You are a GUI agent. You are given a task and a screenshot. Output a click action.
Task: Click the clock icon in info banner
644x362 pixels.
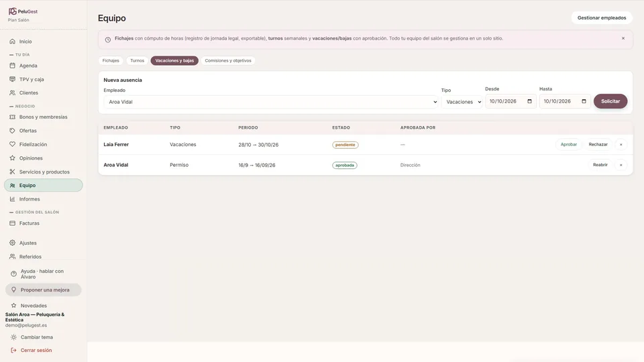(x=107, y=40)
